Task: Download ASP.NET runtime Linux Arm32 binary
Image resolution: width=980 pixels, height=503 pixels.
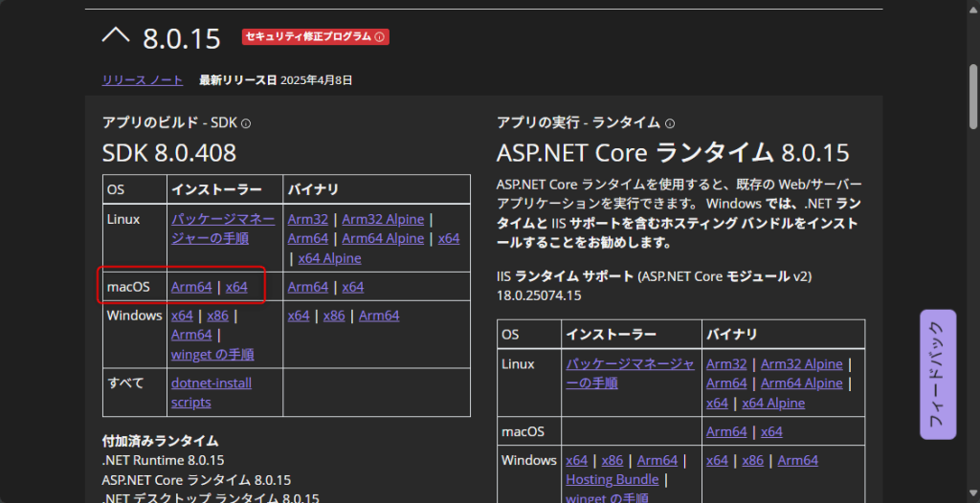Action: coord(726,364)
